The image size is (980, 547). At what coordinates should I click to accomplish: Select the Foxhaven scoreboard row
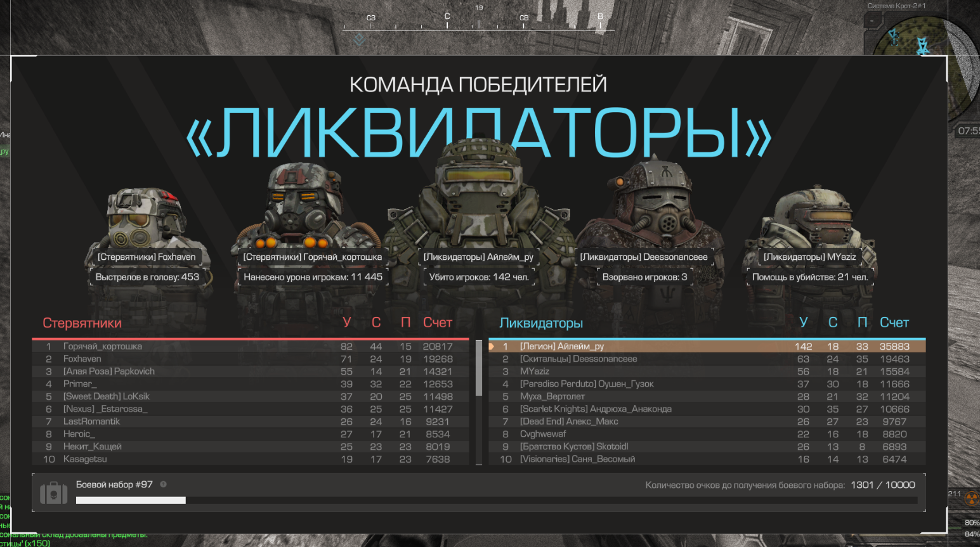pyautogui.click(x=251, y=359)
